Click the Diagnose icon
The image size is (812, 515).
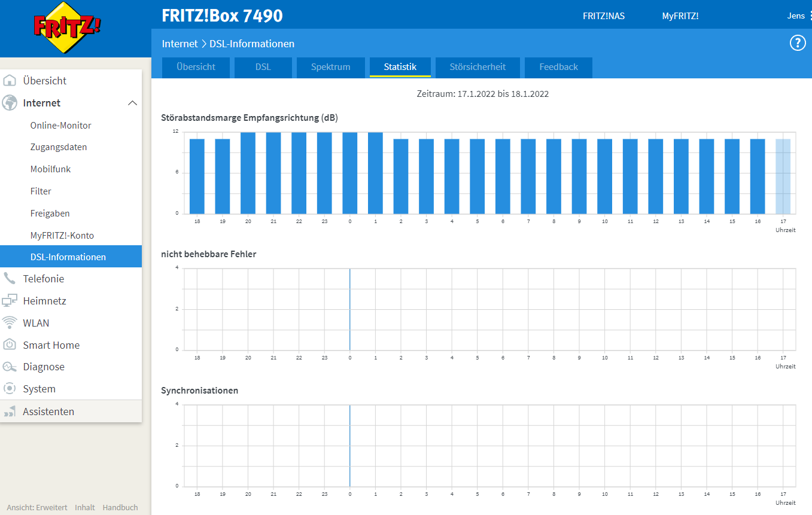pyautogui.click(x=10, y=367)
